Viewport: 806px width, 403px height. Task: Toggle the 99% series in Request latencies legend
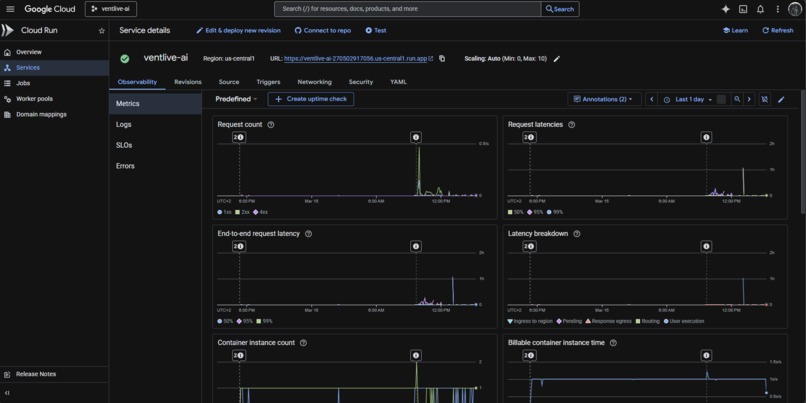(x=554, y=212)
